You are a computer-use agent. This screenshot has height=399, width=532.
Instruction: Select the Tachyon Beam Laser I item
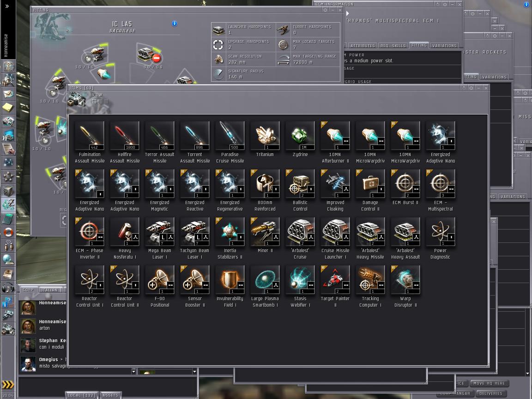(195, 239)
